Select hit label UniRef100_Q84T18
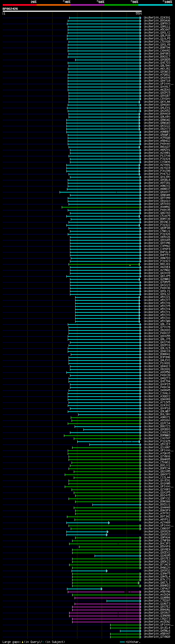Image resolution: width=175 pixels, height=644 pixels. [157, 81]
